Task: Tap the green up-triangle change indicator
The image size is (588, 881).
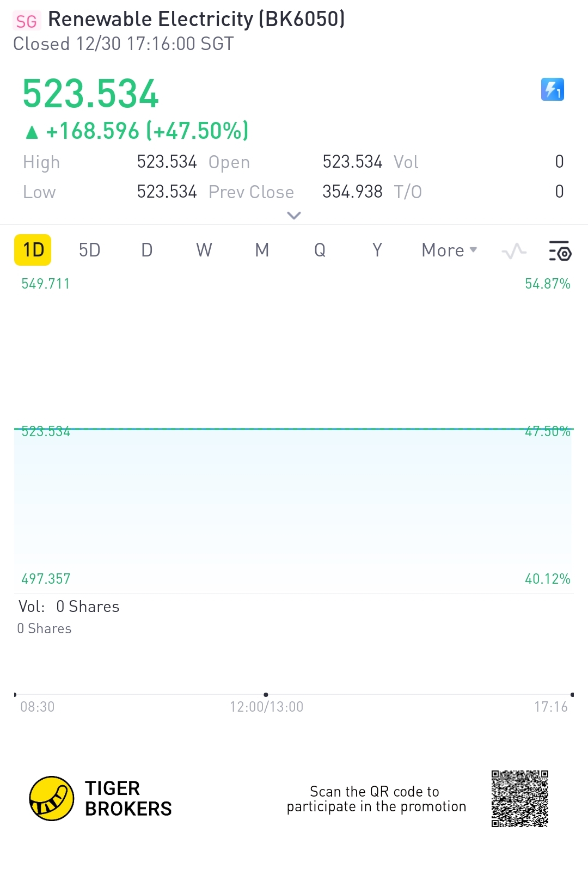Action: [x=32, y=132]
